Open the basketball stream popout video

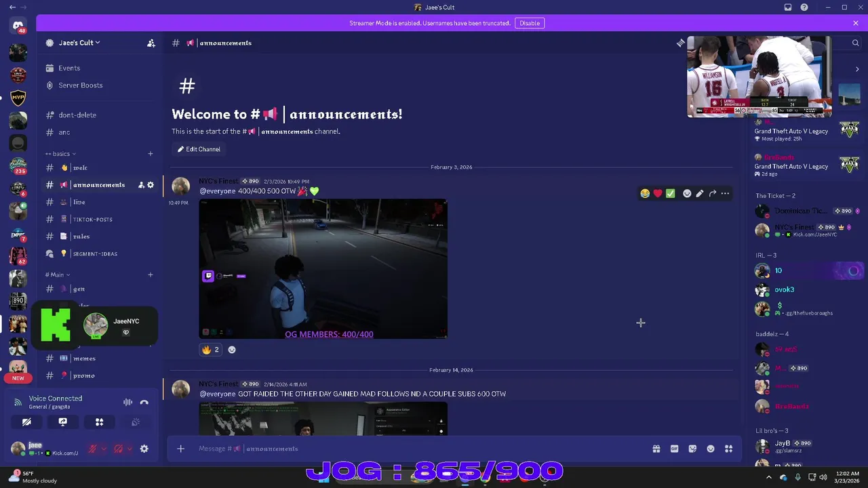point(759,77)
